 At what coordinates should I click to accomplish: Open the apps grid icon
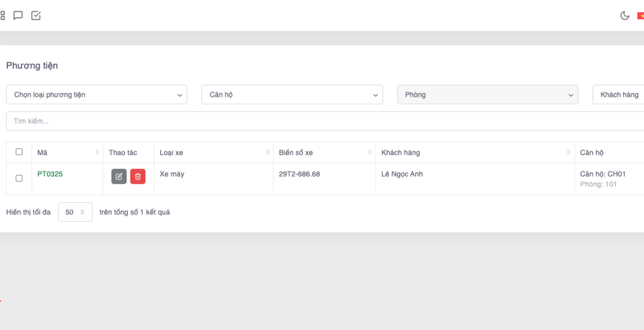point(3,15)
